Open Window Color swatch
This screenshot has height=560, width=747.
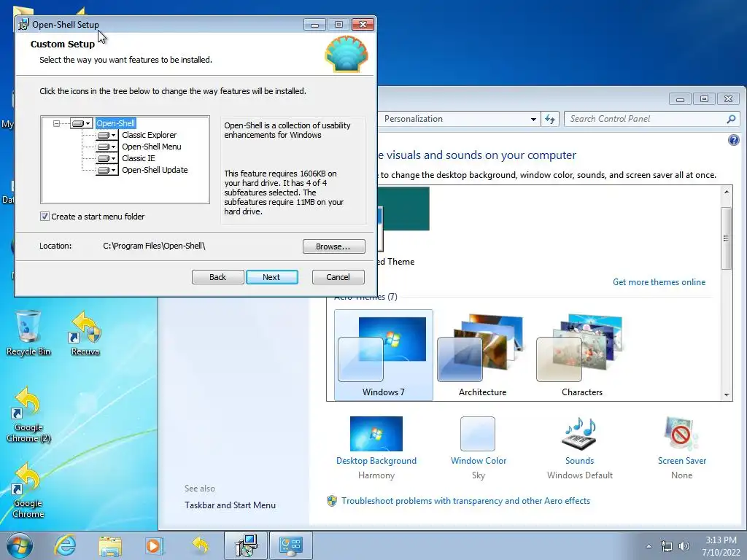pyautogui.click(x=478, y=434)
